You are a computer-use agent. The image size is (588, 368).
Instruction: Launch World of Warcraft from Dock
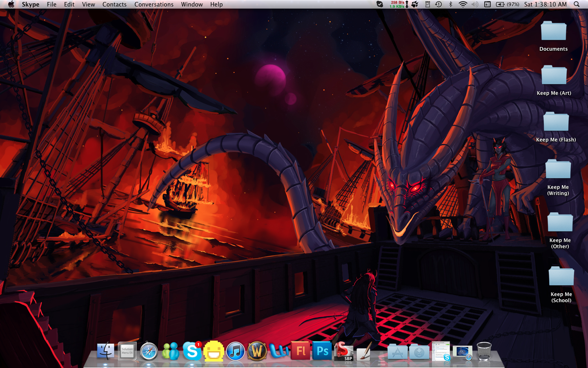[x=257, y=351]
